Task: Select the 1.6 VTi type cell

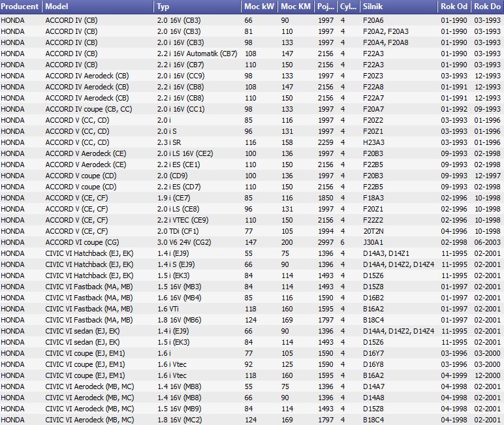Action: pyautogui.click(x=168, y=309)
